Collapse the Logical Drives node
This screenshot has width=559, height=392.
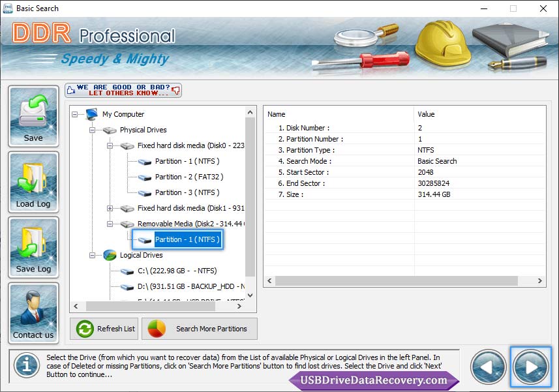click(92, 256)
